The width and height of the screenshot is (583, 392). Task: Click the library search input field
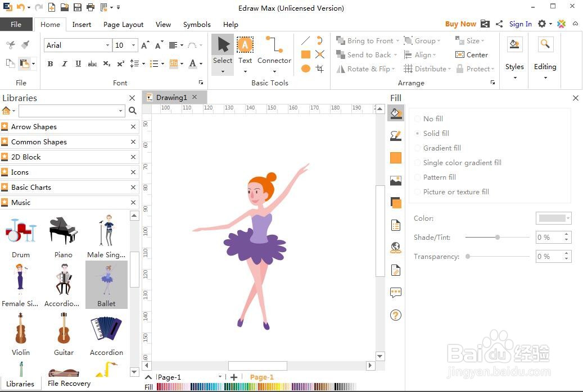[71, 111]
